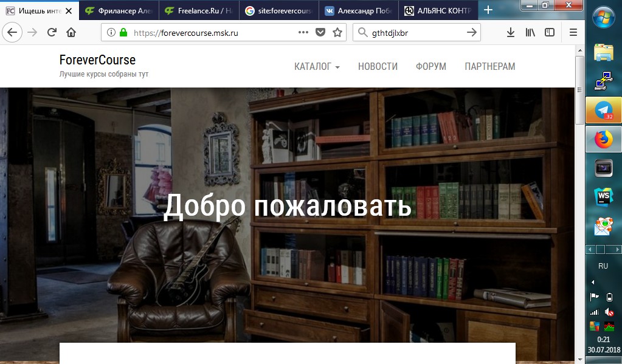Click the battery tray icon
This screenshot has height=364, width=622.
[610, 297]
